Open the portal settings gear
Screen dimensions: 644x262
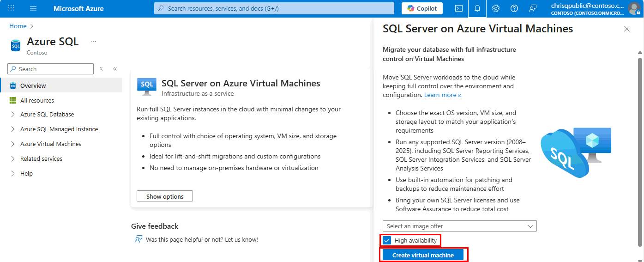coord(496,8)
